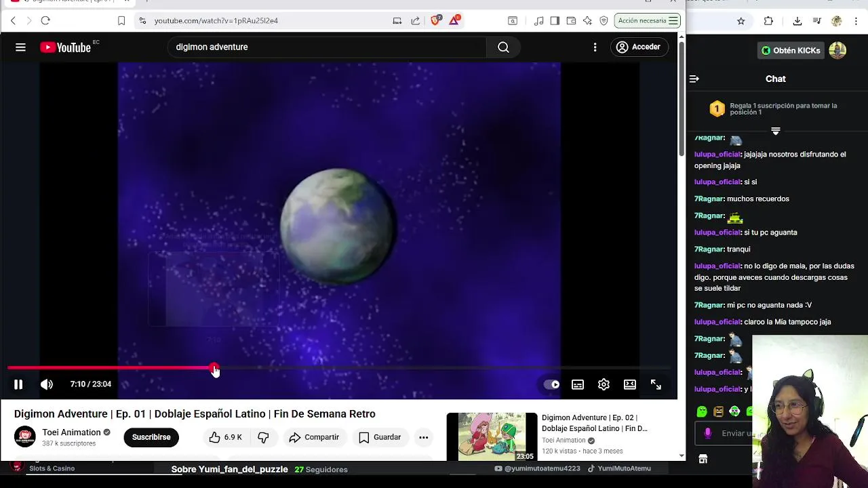Open extensions puzzle icon in second browser window
Image resolution: width=868 pixels, height=488 pixels.
[768, 21]
